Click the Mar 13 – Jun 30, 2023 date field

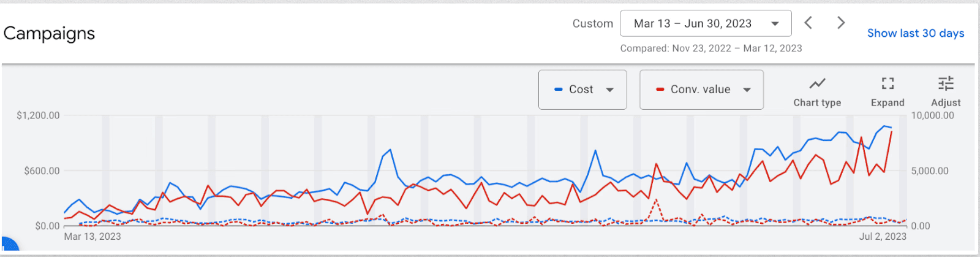[692, 24]
